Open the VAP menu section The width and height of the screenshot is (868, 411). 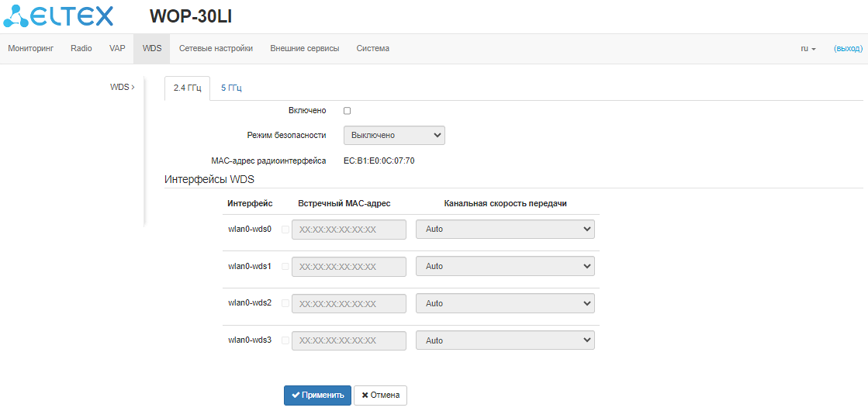coord(117,48)
